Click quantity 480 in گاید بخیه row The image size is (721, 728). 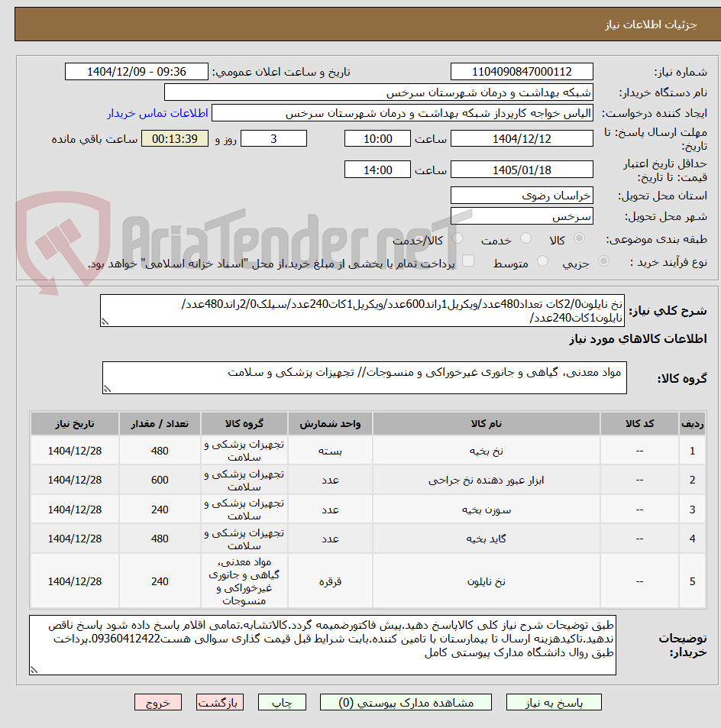(160, 539)
